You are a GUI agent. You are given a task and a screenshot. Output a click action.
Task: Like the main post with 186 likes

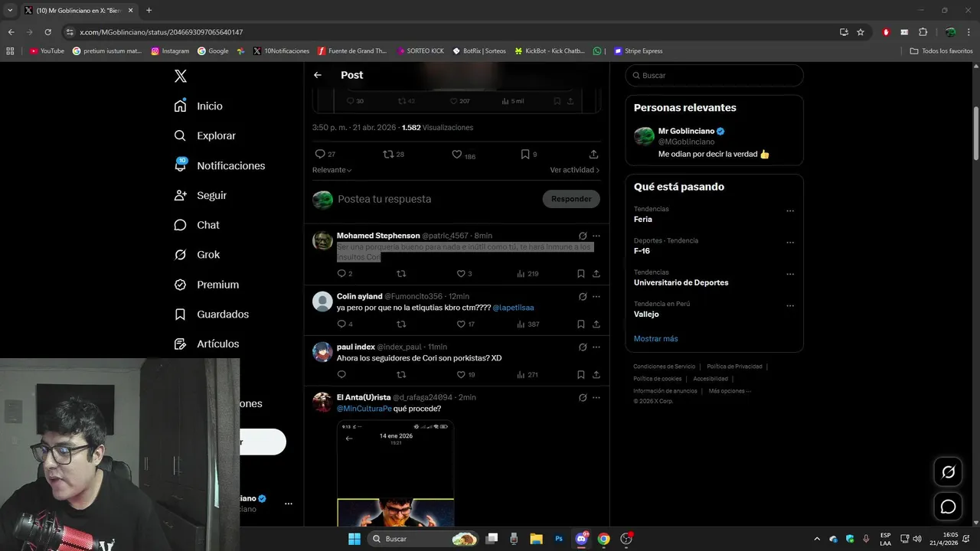point(463,155)
